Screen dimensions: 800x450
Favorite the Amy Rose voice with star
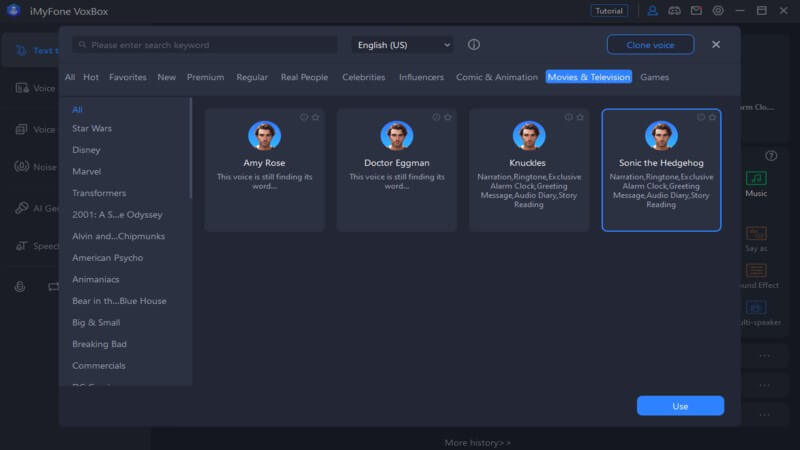[x=315, y=117]
